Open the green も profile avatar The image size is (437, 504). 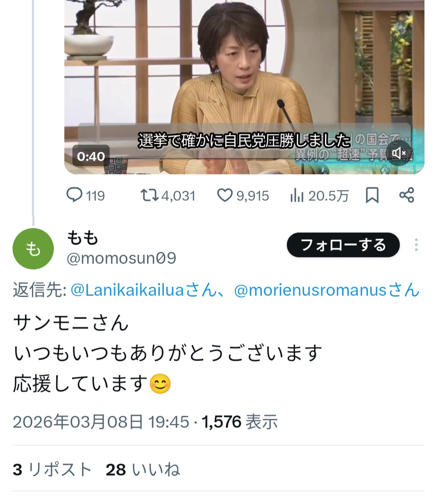[33, 249]
